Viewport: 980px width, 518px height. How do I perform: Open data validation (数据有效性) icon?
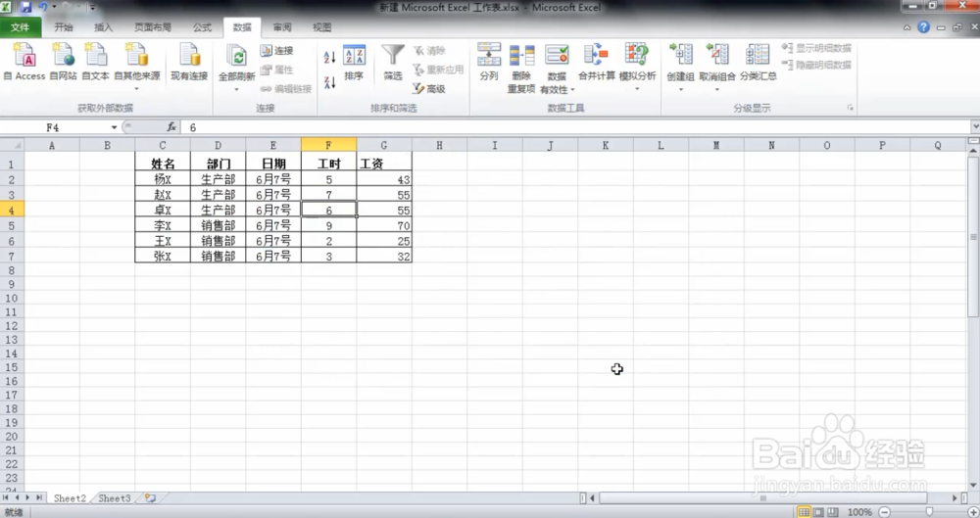[557, 55]
